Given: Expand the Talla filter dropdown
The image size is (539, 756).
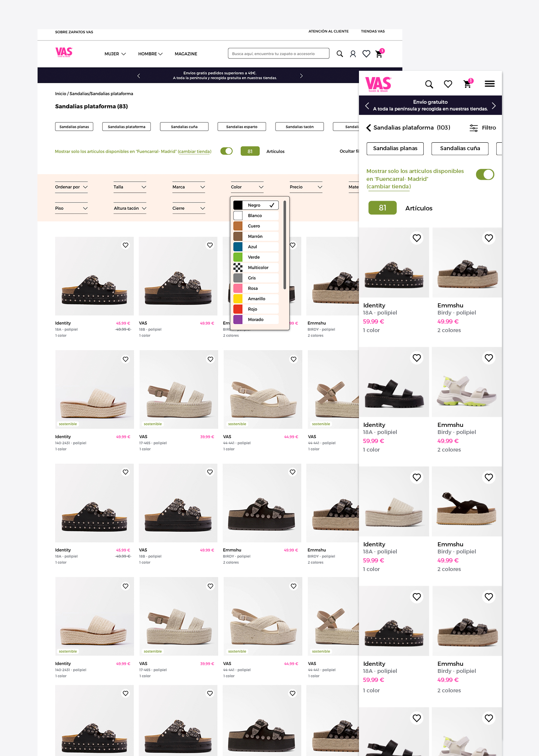Looking at the screenshot, I should click(130, 187).
